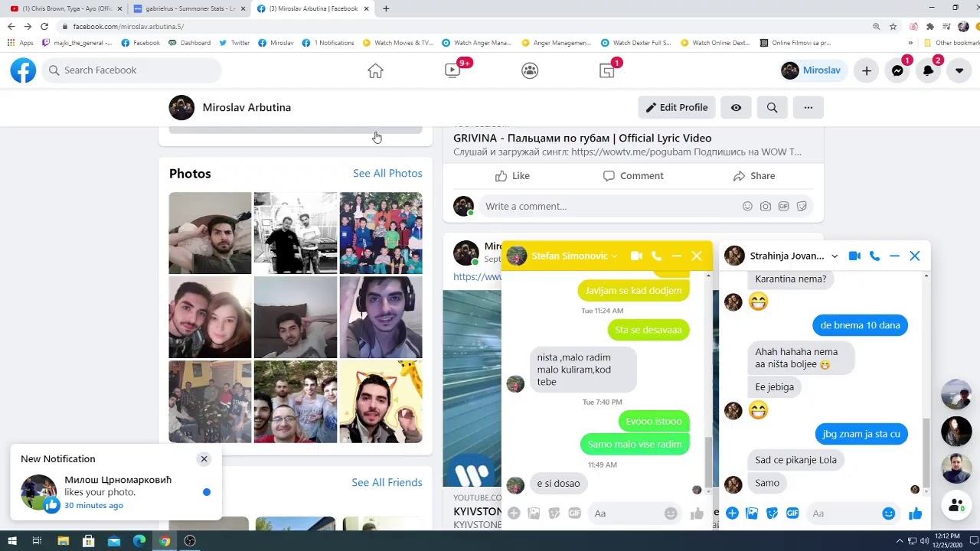This screenshot has width=980, height=551.
Task: Open Facebook Home feed icon
Action: [x=375, y=70]
